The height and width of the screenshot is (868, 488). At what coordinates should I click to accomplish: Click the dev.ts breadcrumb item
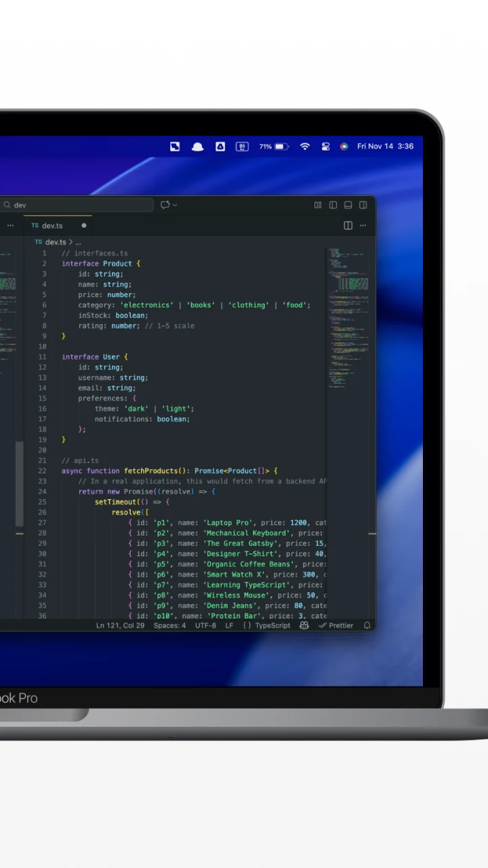point(55,242)
